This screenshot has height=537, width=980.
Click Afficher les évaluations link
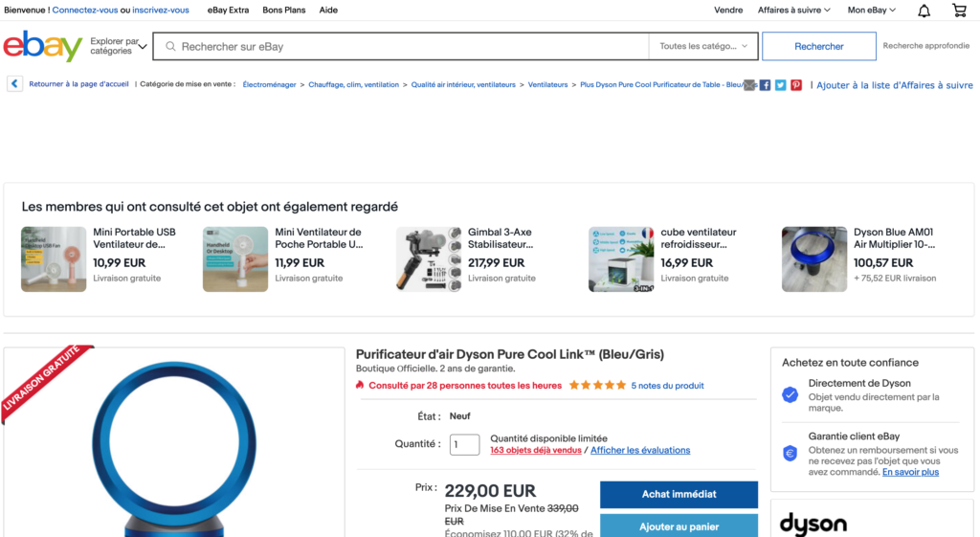tap(640, 450)
